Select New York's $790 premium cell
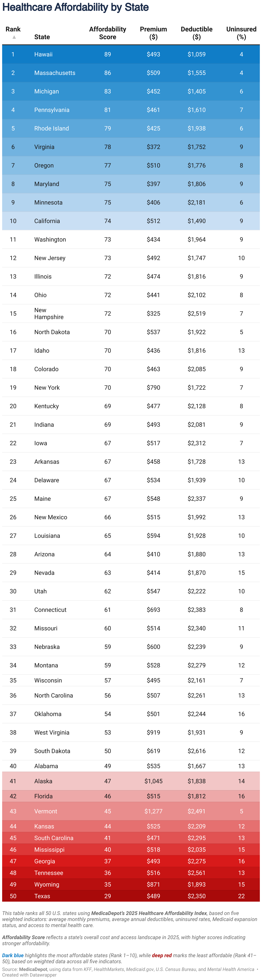This screenshot has width=262, height=980. point(153,388)
